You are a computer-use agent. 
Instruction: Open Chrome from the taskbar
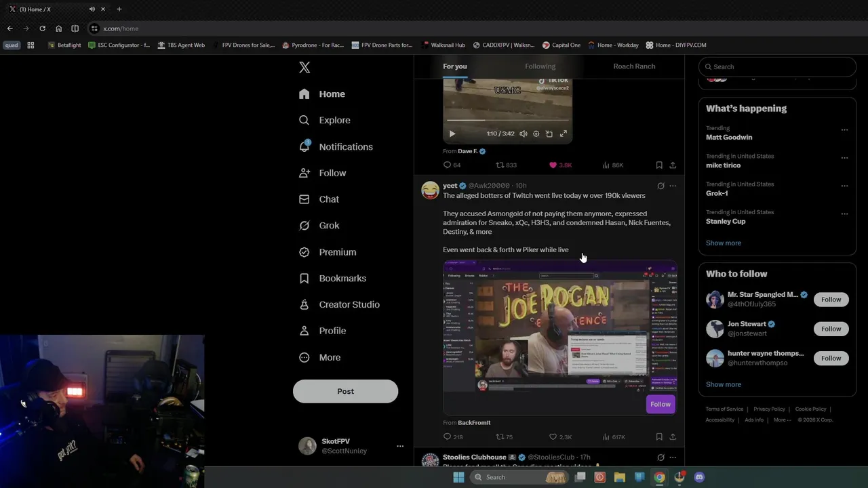coord(659,477)
